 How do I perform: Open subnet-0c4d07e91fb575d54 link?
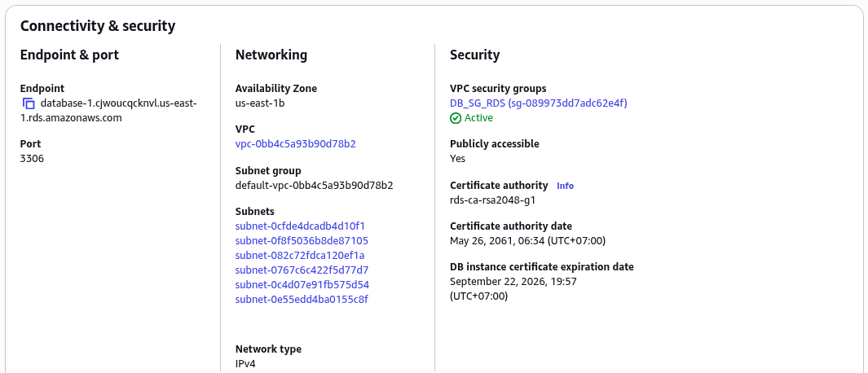302,284
